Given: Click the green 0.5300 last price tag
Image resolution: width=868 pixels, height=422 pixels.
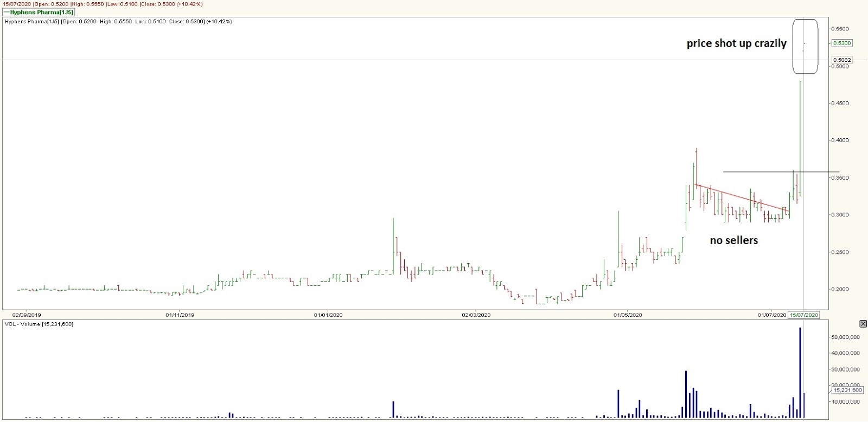Looking at the screenshot, I should (842, 43).
